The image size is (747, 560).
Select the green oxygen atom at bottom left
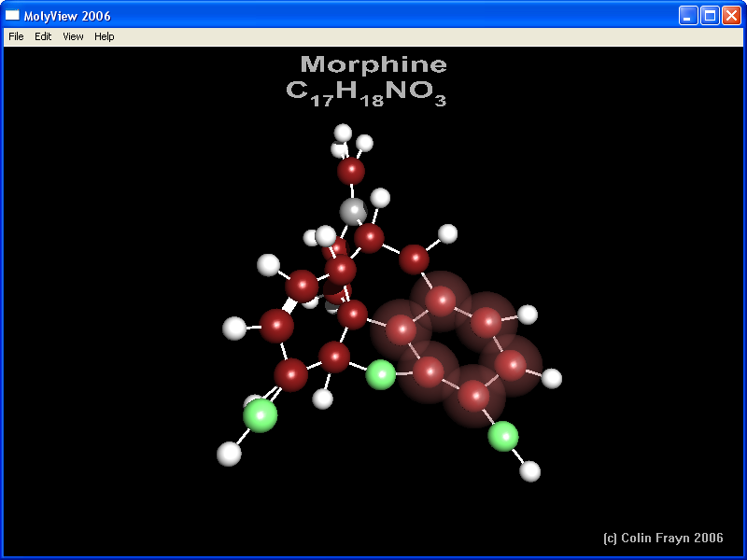pyautogui.click(x=261, y=415)
